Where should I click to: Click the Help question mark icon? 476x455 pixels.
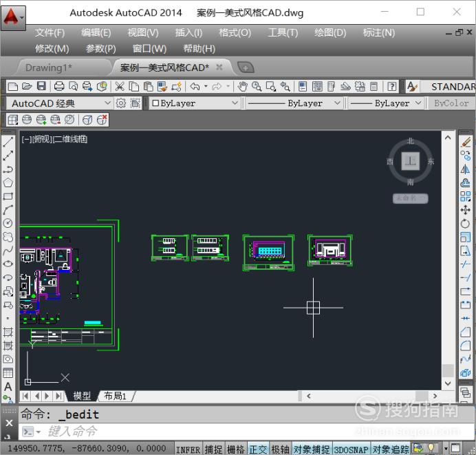coord(392,87)
